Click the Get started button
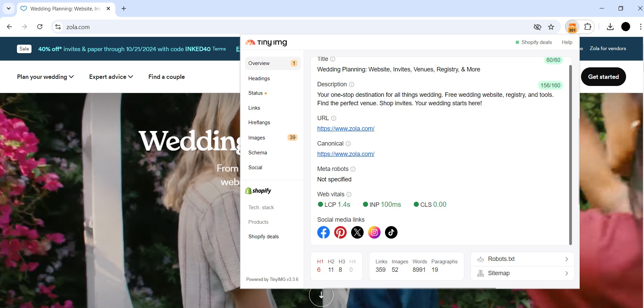The width and height of the screenshot is (644, 308). pos(603,77)
